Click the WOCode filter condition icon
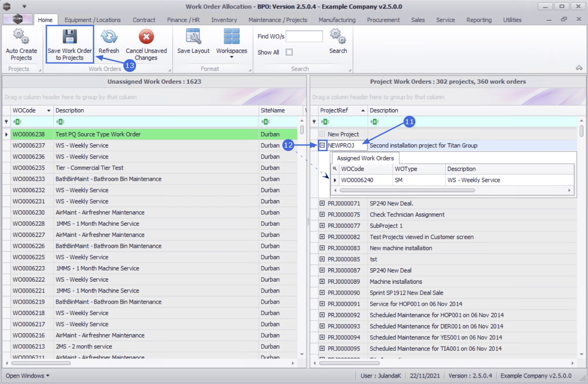The width and height of the screenshot is (588, 384). click(17, 122)
